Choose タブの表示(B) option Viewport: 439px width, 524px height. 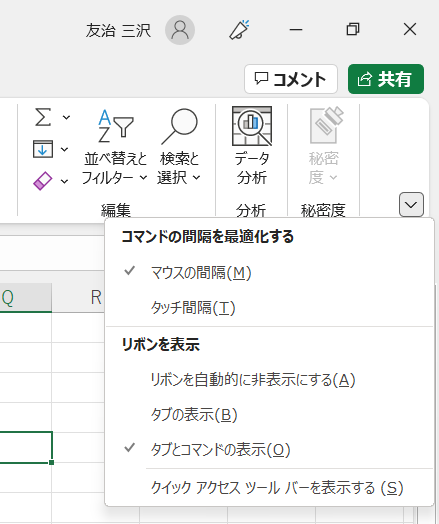tap(269, 415)
